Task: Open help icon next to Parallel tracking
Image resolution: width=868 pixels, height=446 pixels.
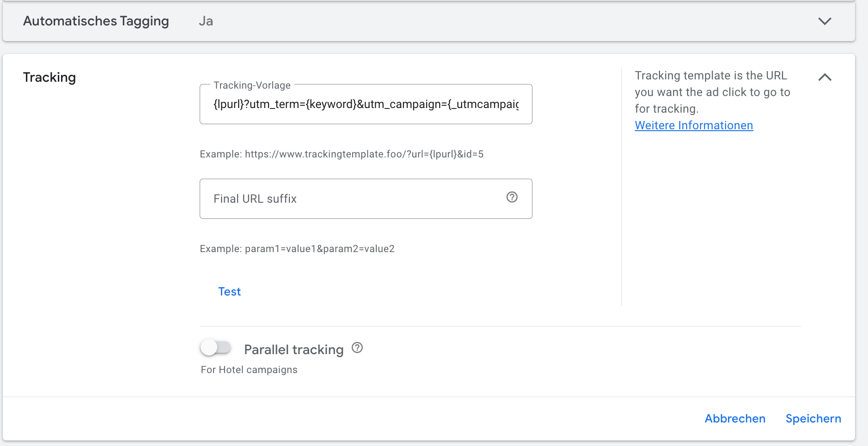Action: 357,348
